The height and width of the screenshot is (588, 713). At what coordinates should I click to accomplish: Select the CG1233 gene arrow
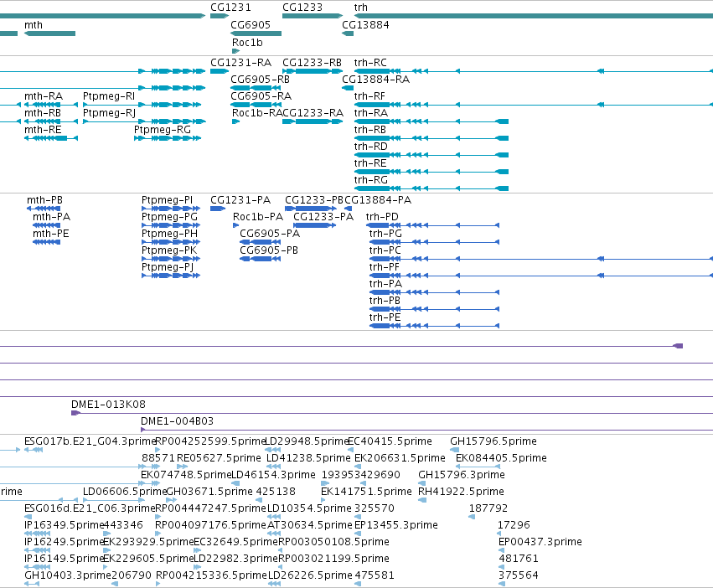click(x=313, y=16)
